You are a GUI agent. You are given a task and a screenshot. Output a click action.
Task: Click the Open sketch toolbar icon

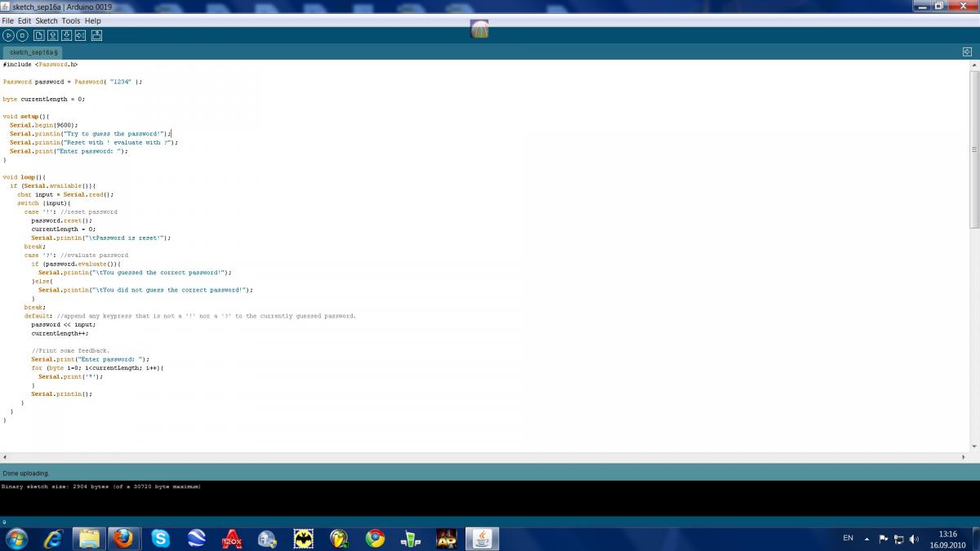(52, 35)
